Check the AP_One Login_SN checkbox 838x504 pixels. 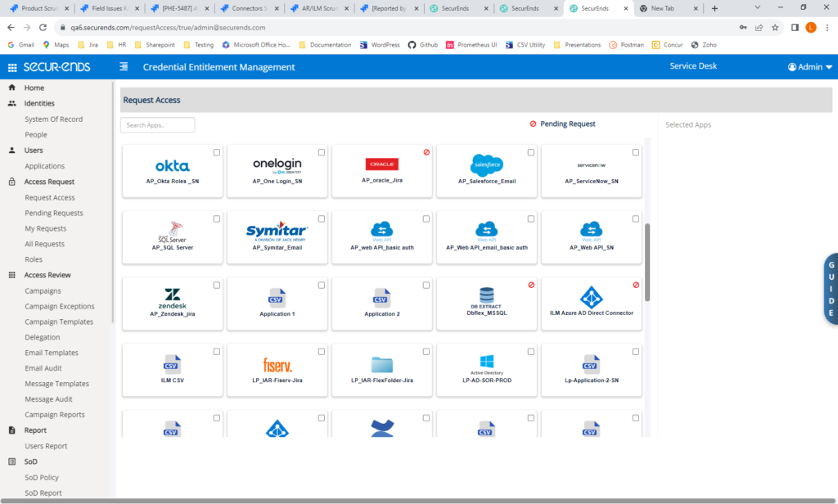(321, 152)
